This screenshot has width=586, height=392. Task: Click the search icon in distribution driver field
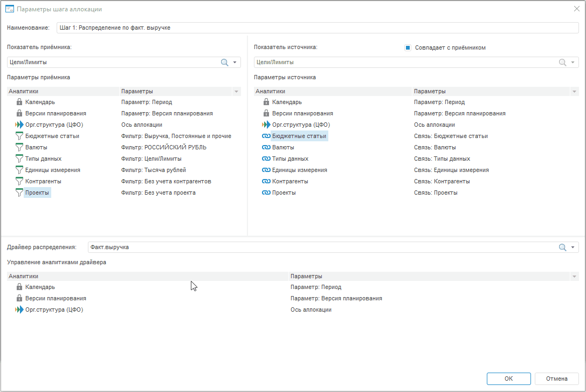562,247
